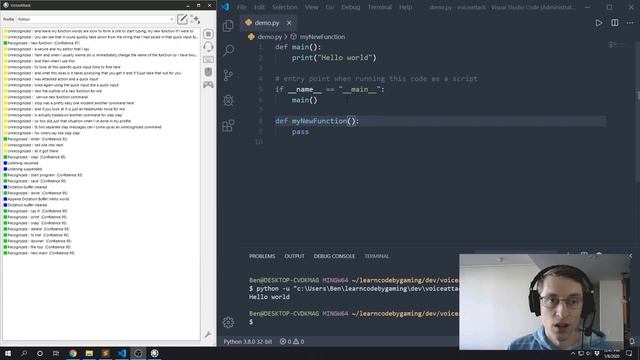The width and height of the screenshot is (640, 360).
Task: Click the 'Hello world' output line in terminal
Action: coord(269,297)
